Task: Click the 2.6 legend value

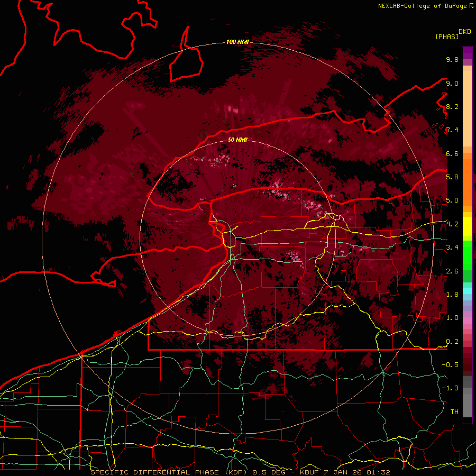Action: [452, 271]
